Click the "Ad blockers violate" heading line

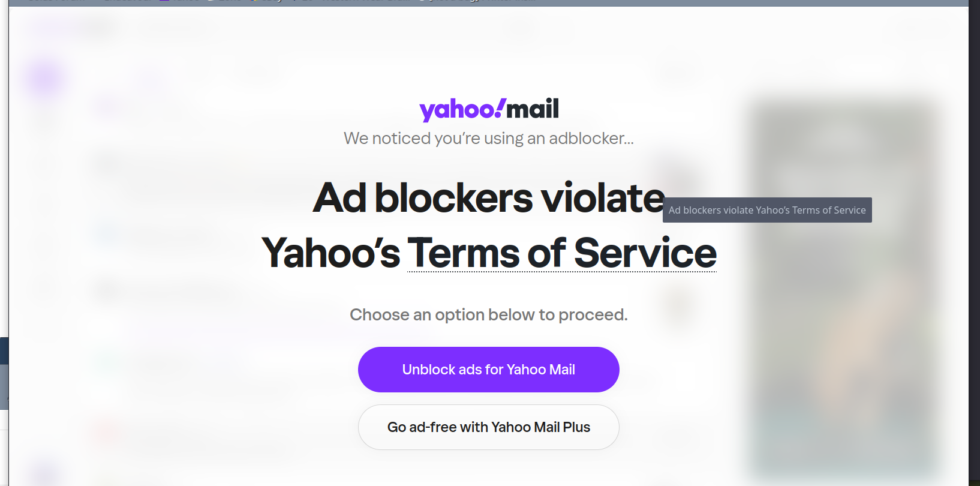488,198
